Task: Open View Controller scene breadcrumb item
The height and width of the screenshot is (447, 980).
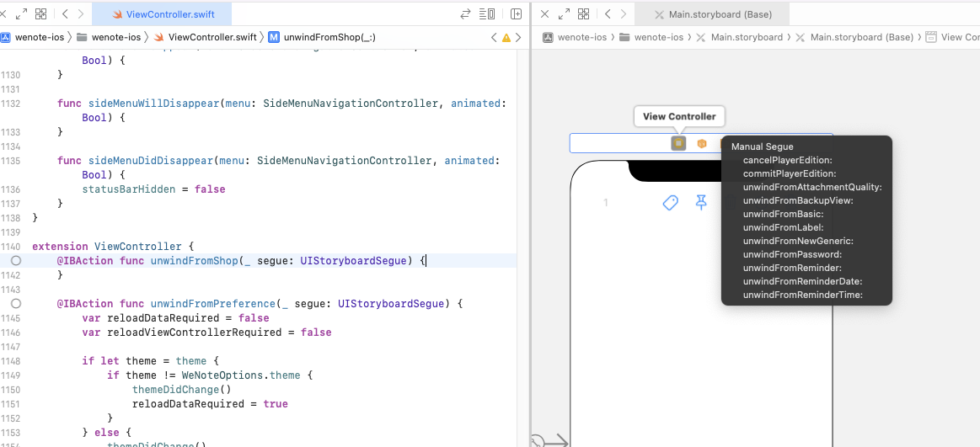Action: click(952, 37)
